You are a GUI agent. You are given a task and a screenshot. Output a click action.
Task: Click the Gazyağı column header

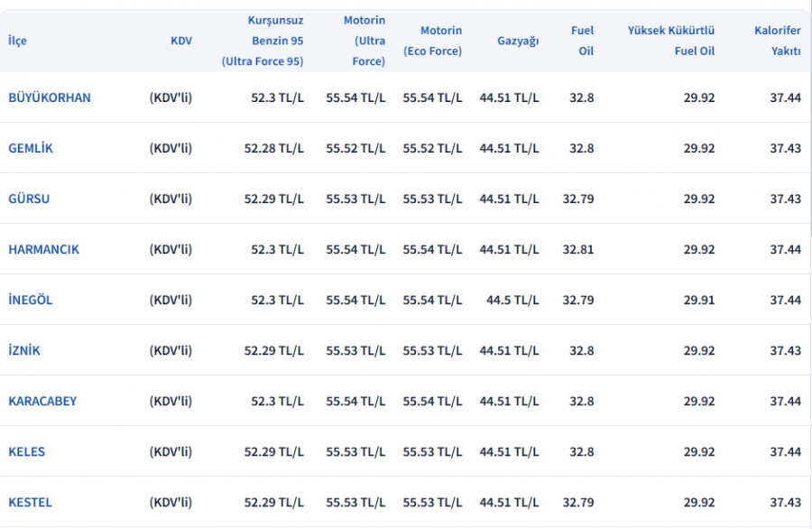[x=518, y=41]
